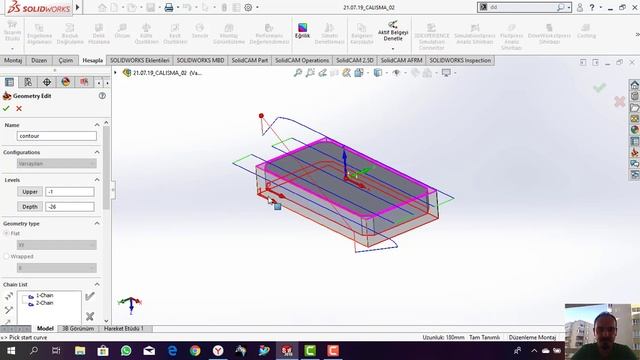Open the Hide/Show Items icon
Image resolution: width=640 pixels, height=360 pixels.
[396, 73]
